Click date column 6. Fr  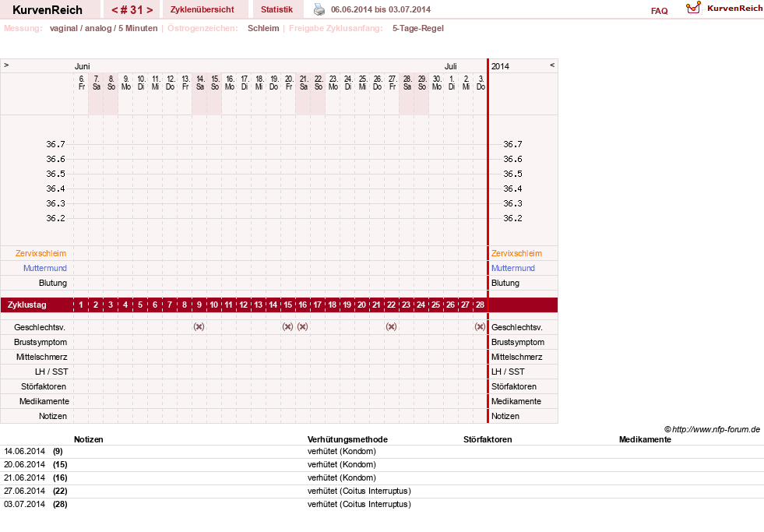(81, 83)
